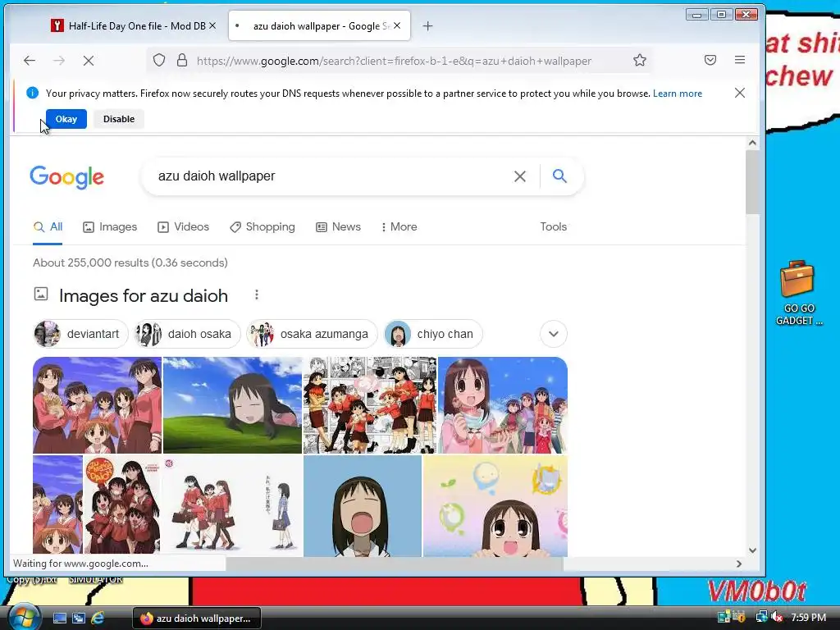Disable secure DNS routing

[x=119, y=119]
